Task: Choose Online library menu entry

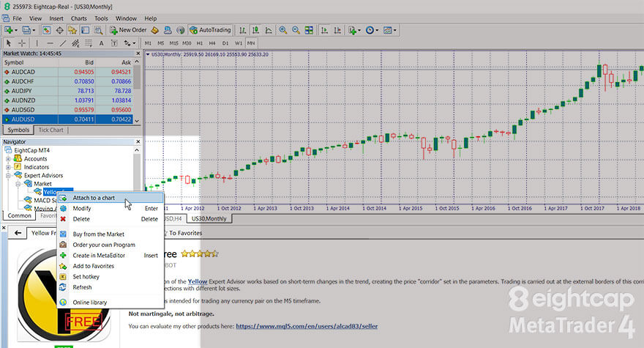Action: [111, 303]
